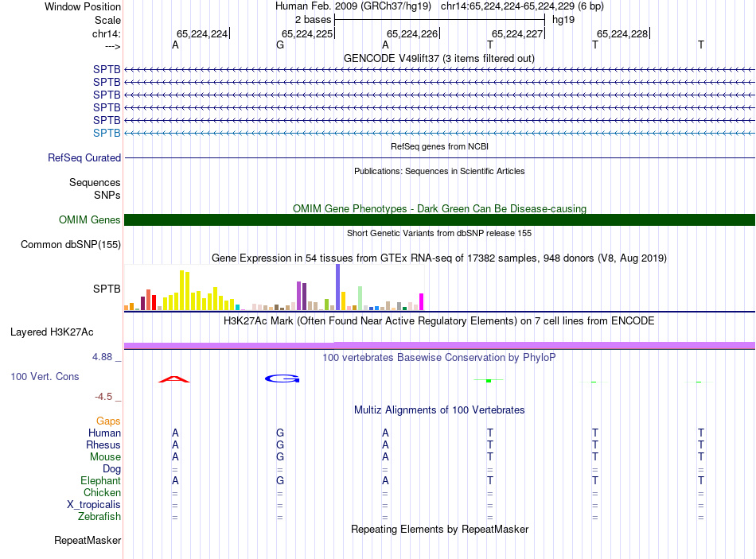Click the magenta bar ending the GTEx chart
This screenshot has width=756, height=559.
[x=422, y=301]
